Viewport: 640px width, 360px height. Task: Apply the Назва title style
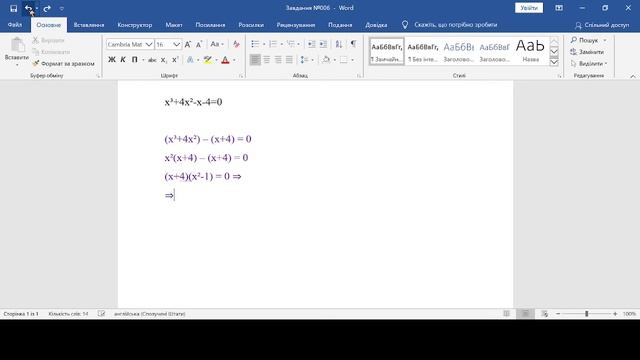click(530, 51)
